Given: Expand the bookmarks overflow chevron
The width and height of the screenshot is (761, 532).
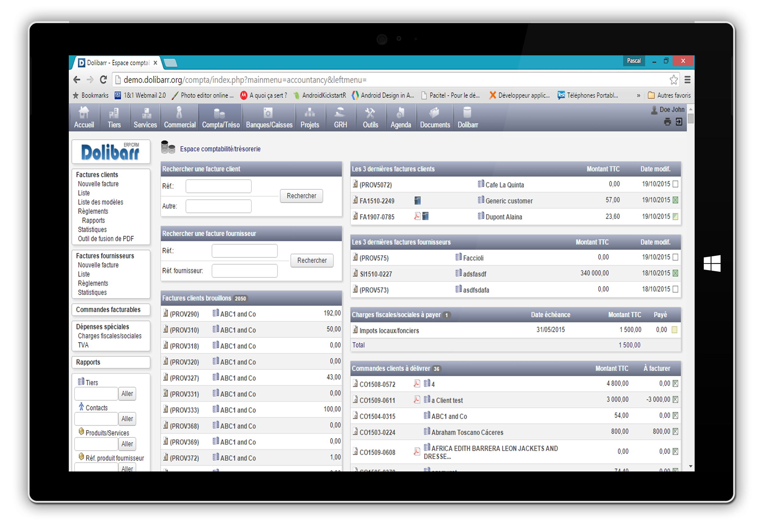Looking at the screenshot, I should coord(638,96).
